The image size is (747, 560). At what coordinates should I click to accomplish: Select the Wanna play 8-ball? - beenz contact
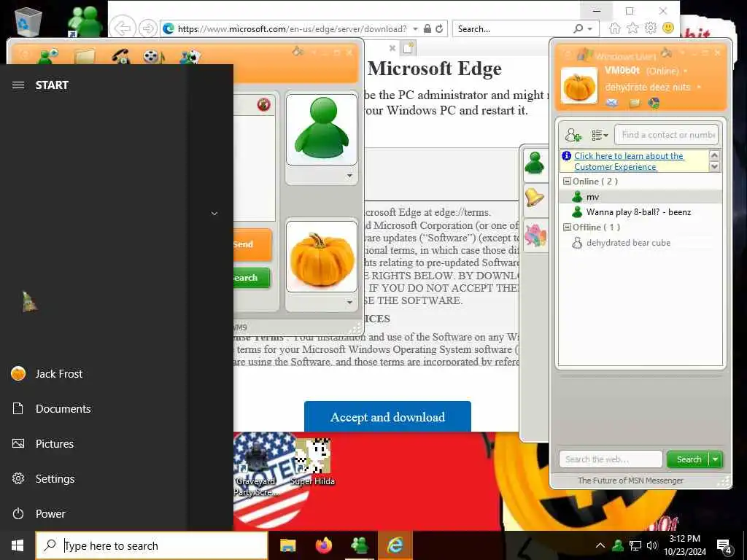[x=640, y=212]
